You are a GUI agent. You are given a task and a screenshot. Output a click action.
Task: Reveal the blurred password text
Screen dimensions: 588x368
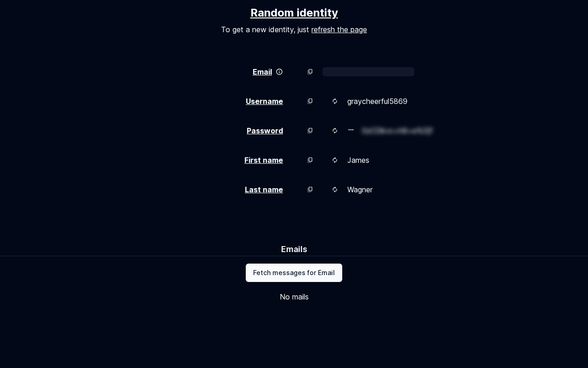tap(397, 131)
